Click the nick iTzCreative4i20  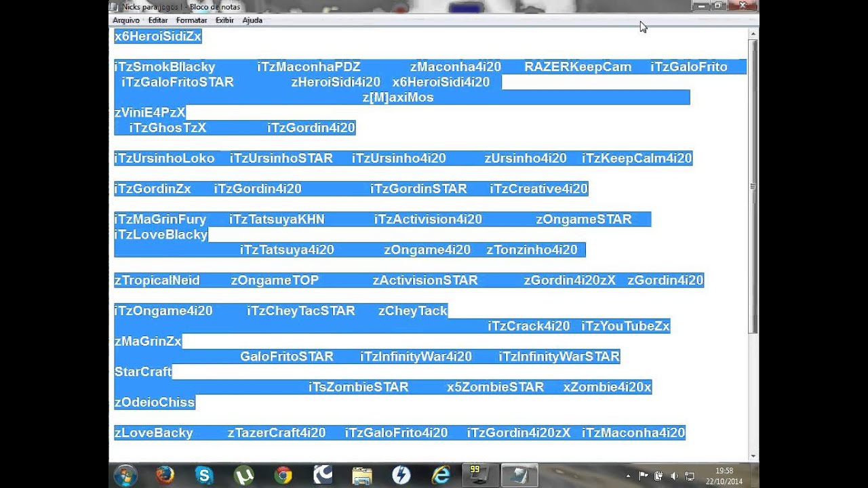pyautogui.click(x=538, y=189)
